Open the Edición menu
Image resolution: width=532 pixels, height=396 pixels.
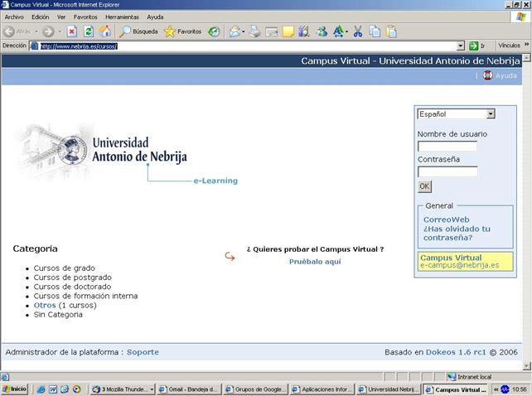coord(41,17)
